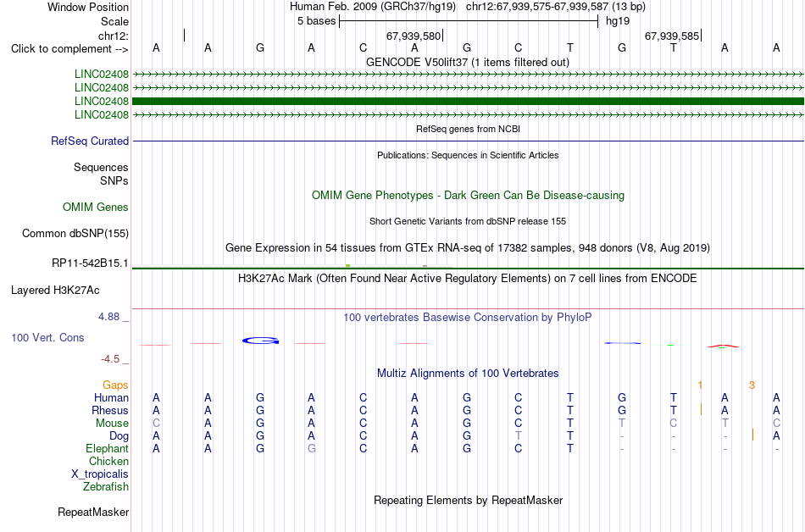The image size is (805, 532).
Task: Click the chr12: base position label
Action: click(x=113, y=36)
